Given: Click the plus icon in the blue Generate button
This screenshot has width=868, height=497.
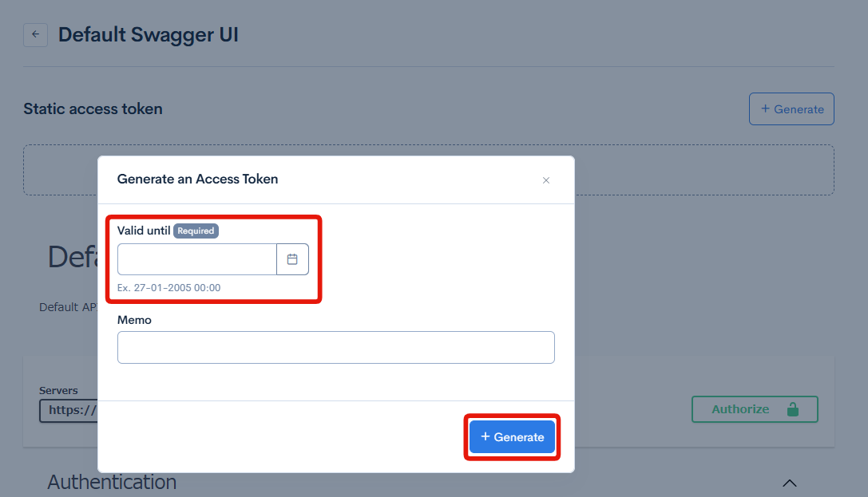Looking at the screenshot, I should (486, 436).
